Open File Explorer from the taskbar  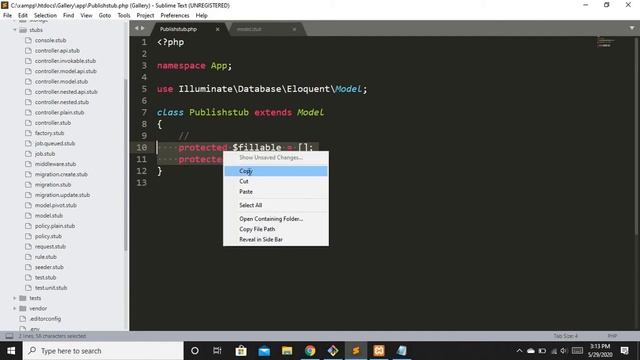pos(287,351)
